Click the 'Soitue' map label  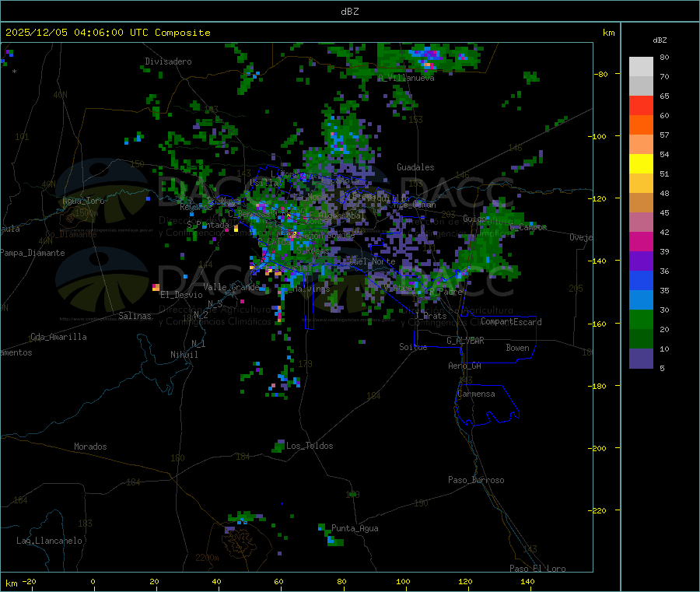point(414,347)
